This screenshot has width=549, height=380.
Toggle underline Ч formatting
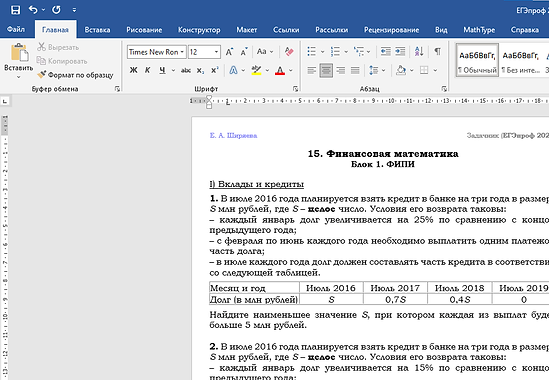click(162, 70)
